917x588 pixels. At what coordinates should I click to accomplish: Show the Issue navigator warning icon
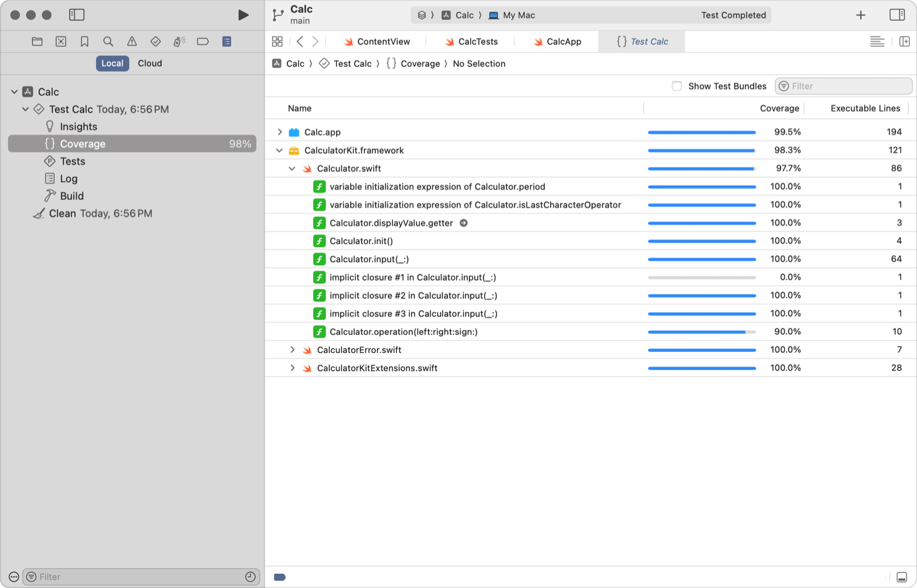pos(132,41)
